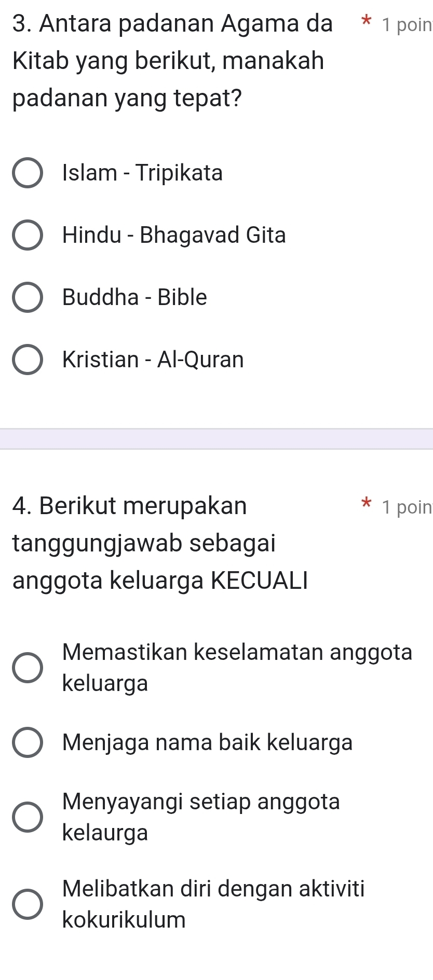Click the 'Menjaga nama baik keluarga' text
The width and height of the screenshot is (433, 980).
207,742
